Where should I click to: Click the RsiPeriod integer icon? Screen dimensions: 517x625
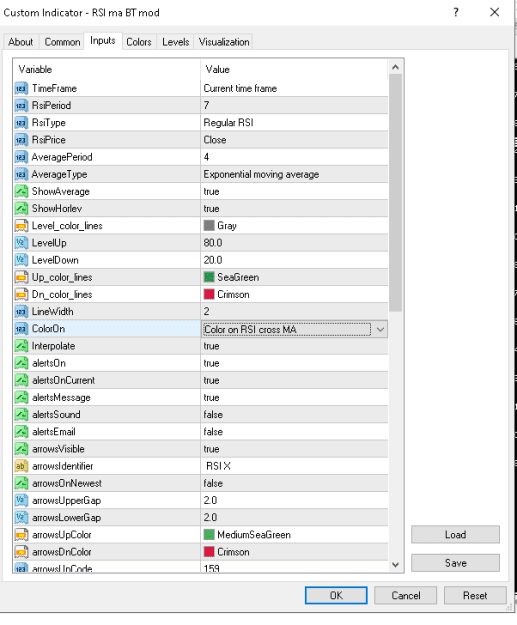(x=22, y=106)
